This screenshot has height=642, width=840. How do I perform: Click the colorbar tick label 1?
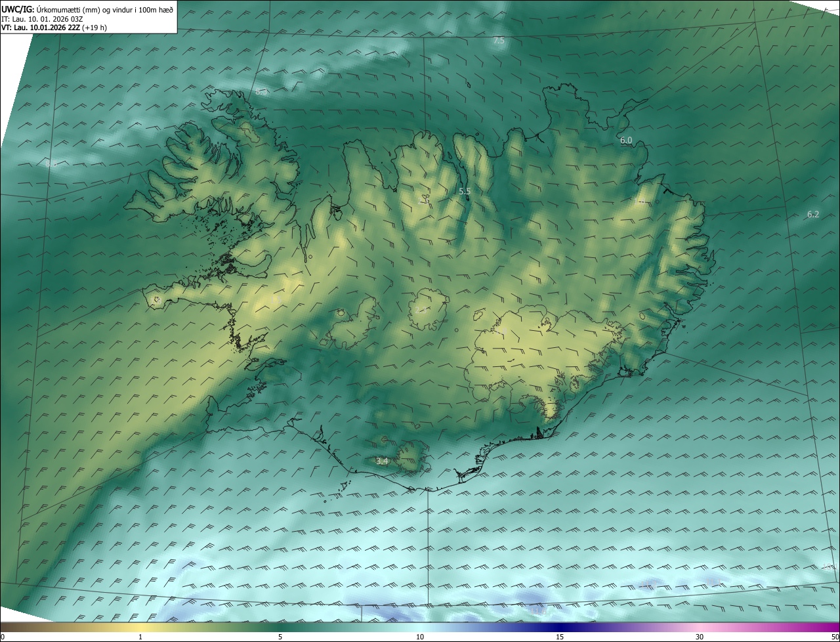140,637
